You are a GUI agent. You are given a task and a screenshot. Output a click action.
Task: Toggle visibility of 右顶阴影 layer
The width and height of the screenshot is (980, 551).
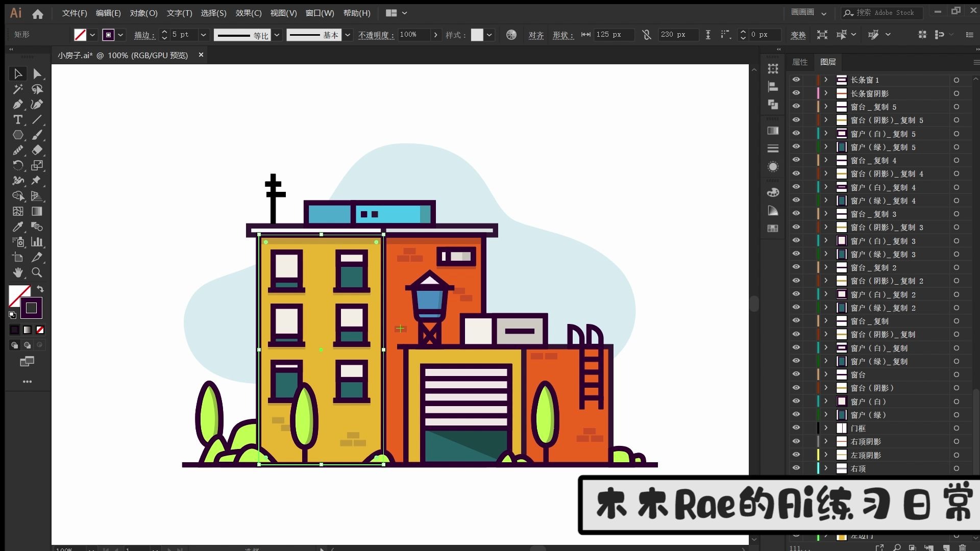(796, 441)
